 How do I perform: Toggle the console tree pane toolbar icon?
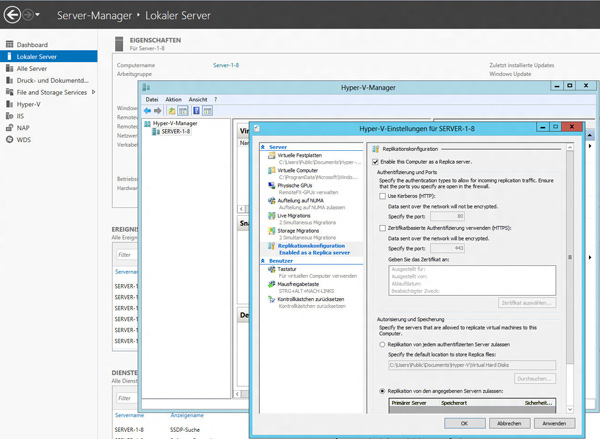tap(183, 111)
